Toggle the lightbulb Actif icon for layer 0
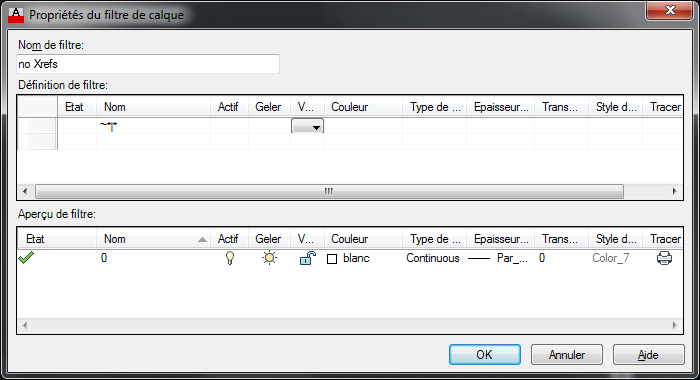This screenshot has width=700, height=380. coord(229,258)
